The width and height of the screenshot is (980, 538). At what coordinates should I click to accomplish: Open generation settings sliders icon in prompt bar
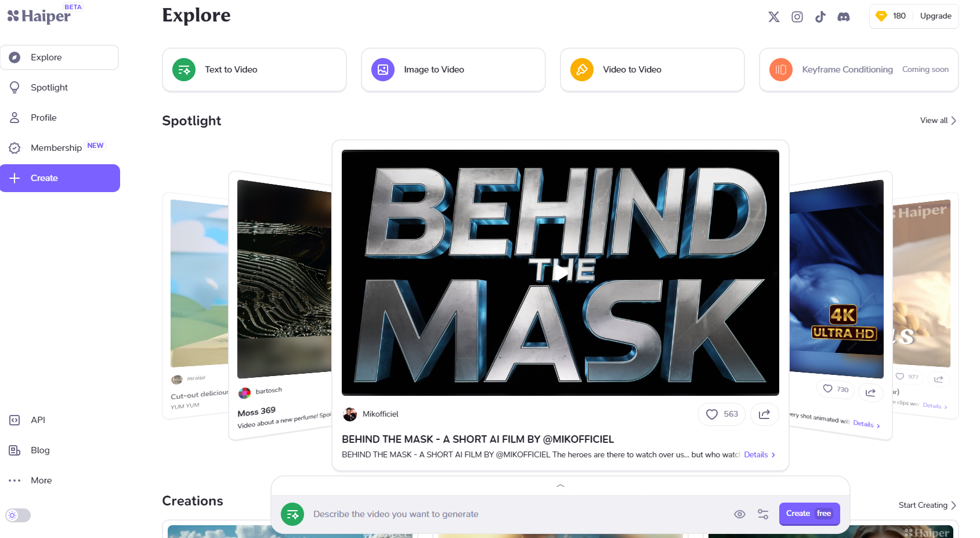point(763,514)
